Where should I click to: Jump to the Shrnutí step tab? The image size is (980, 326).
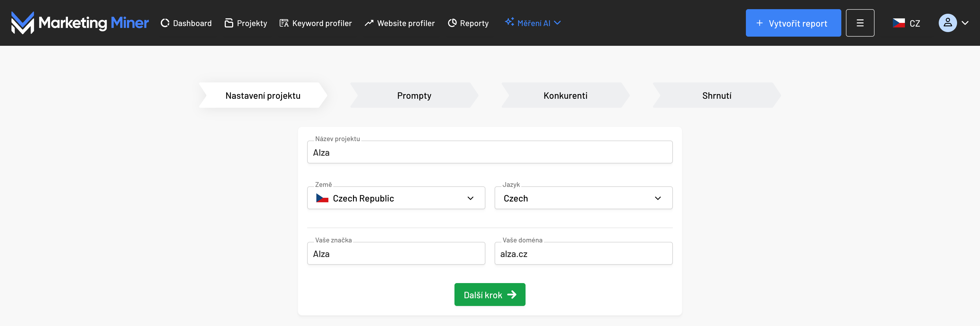(716, 95)
